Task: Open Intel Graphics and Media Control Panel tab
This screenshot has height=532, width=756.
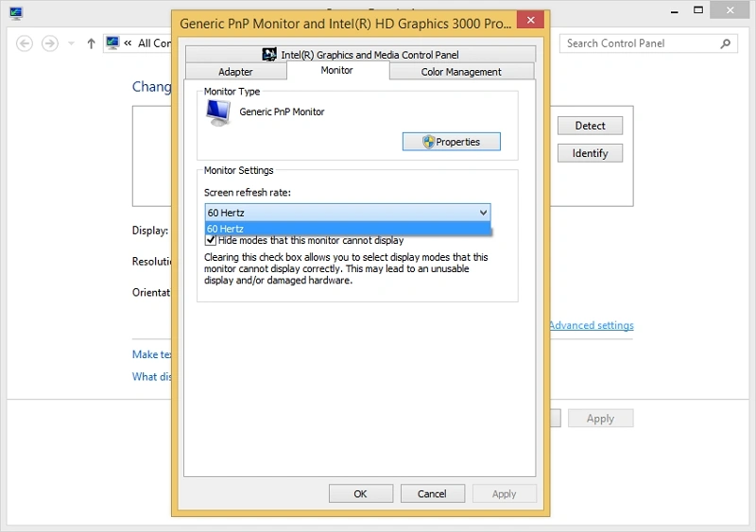Action: [x=360, y=55]
